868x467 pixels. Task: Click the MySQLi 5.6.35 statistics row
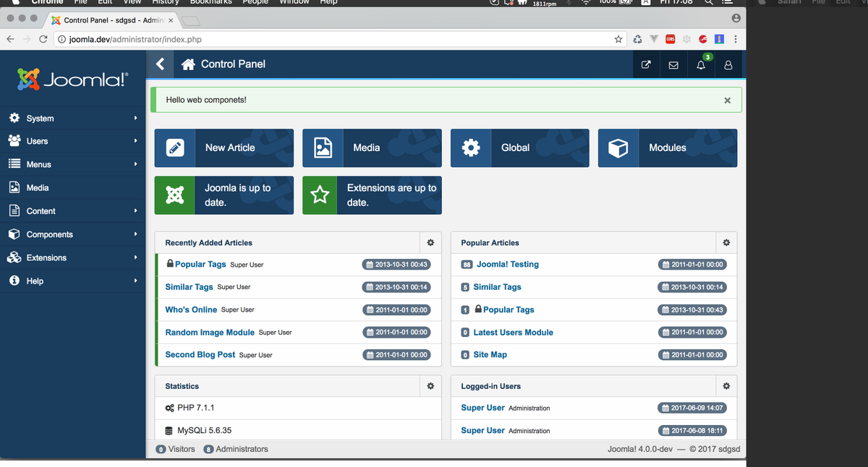[x=298, y=430]
